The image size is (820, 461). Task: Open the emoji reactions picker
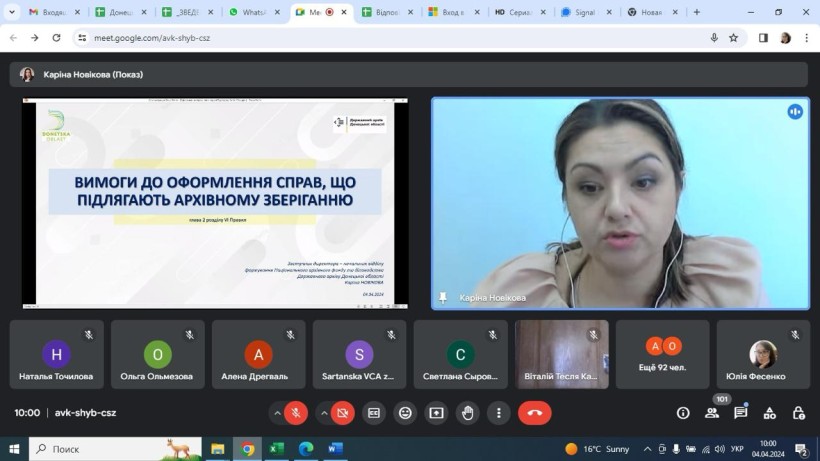(x=405, y=412)
